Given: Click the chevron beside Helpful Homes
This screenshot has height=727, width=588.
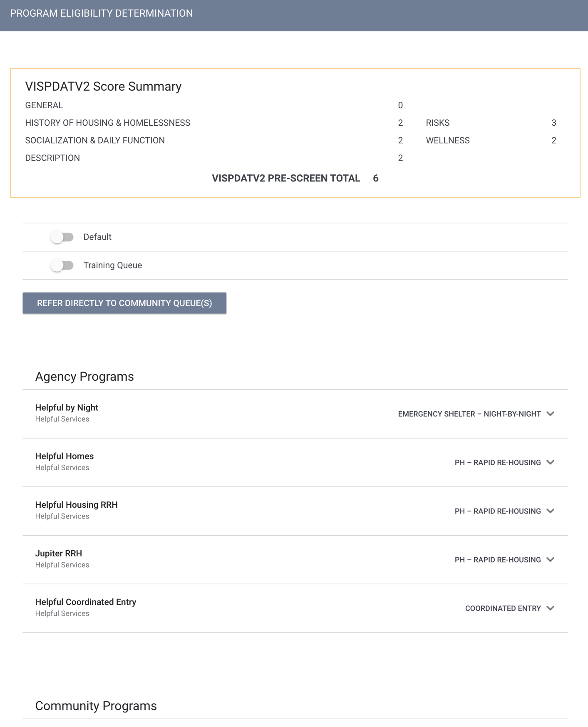Looking at the screenshot, I should [550, 462].
